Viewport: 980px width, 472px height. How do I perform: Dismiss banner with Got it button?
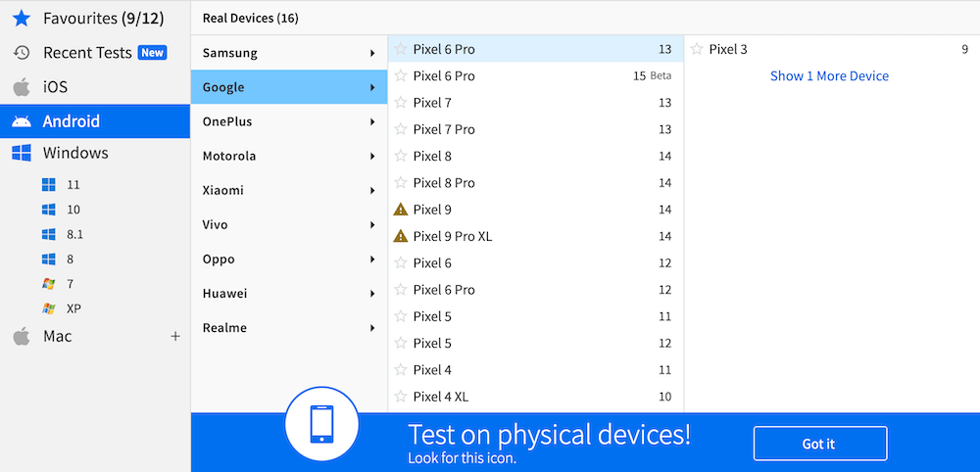[x=819, y=444]
